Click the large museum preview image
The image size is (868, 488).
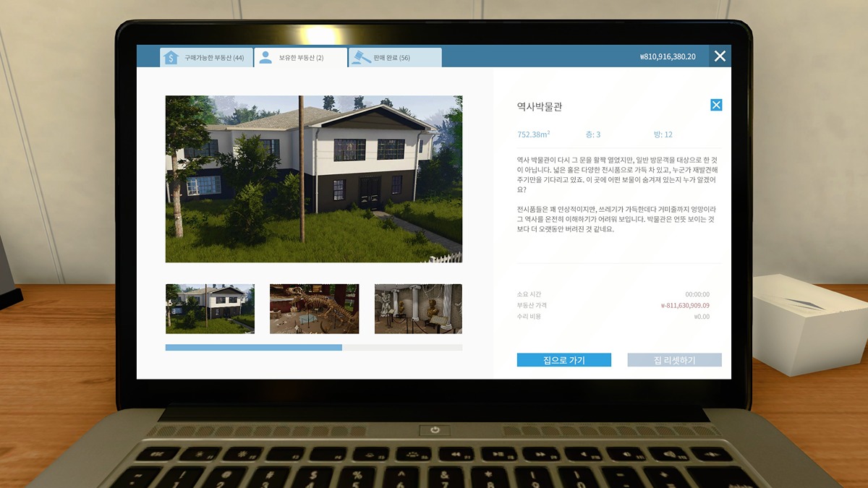313,179
